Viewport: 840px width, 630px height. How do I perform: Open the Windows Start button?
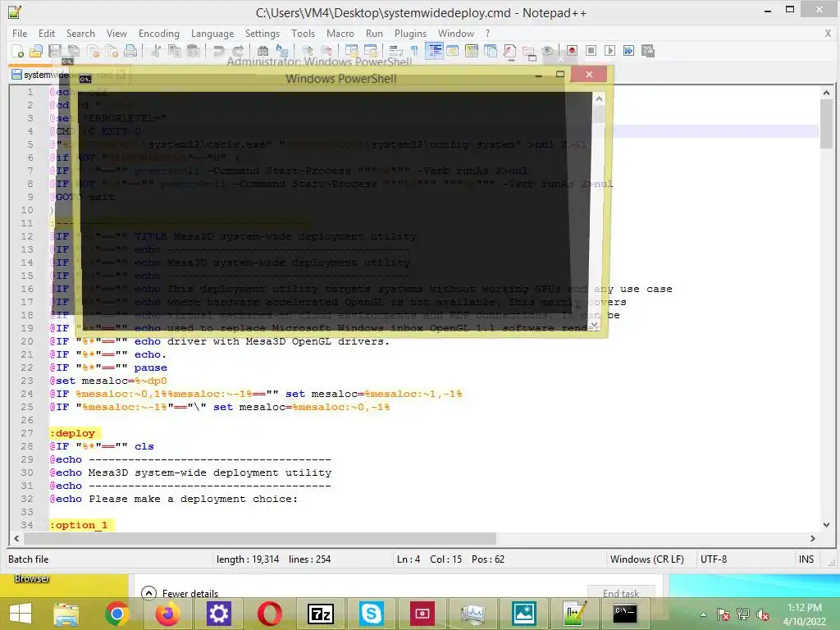pyautogui.click(x=21, y=614)
